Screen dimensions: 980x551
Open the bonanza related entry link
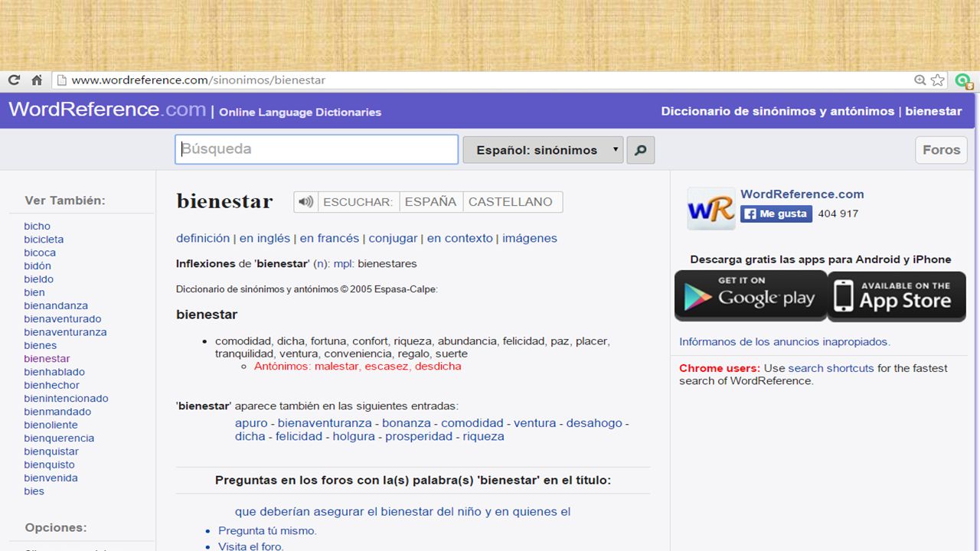pos(407,423)
